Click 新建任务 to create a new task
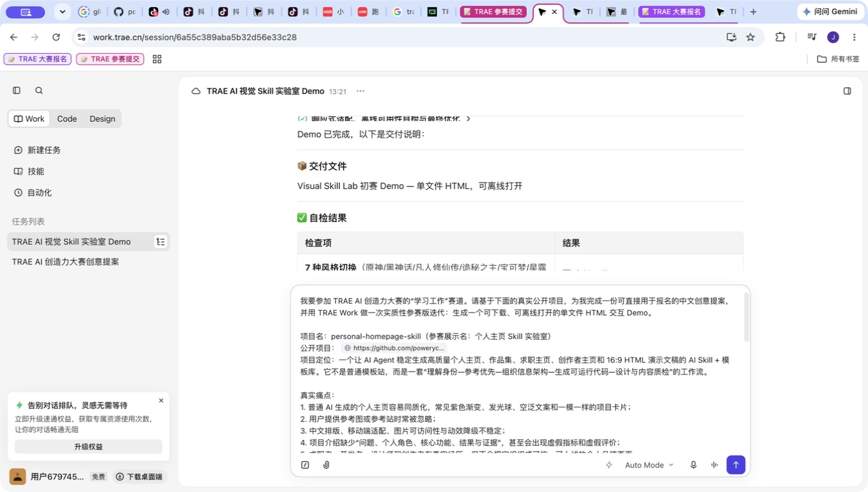868x492 pixels. coord(38,150)
